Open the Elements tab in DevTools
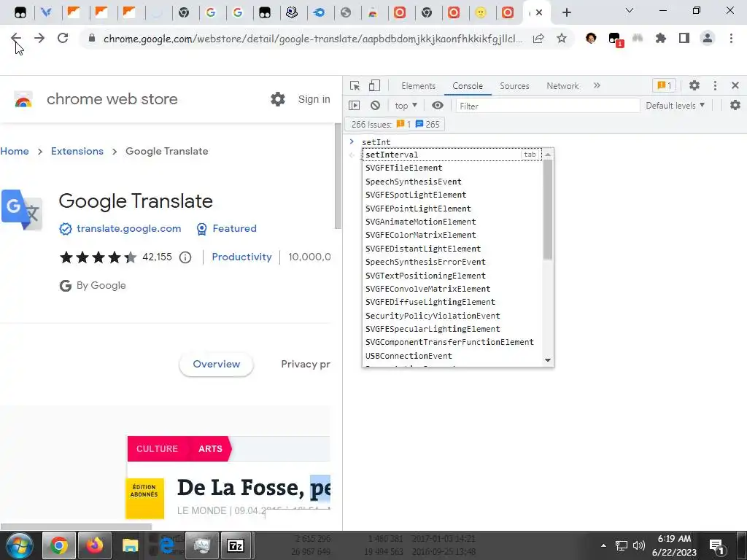Screen dimensions: 747x560 click(x=418, y=86)
